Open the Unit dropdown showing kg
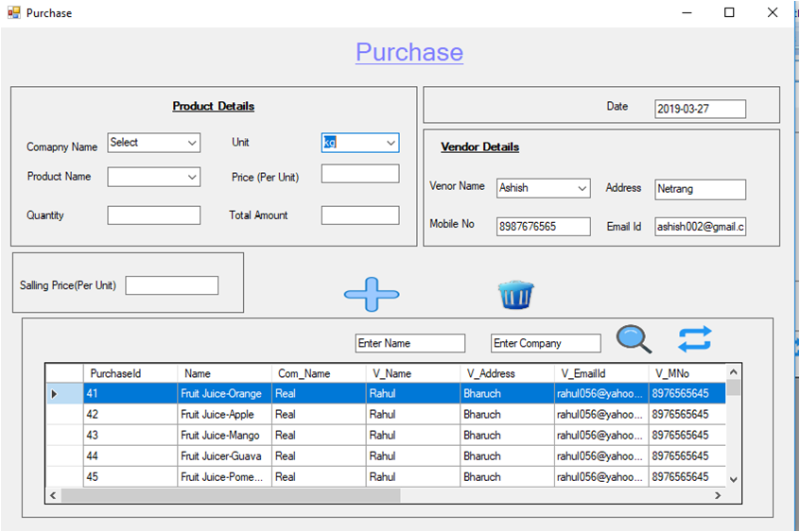 pos(360,143)
